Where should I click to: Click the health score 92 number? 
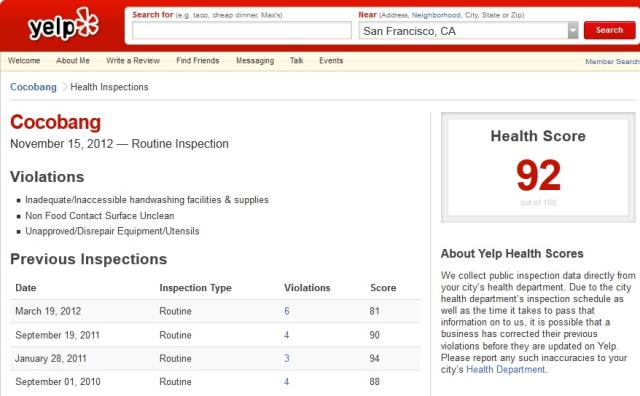click(x=538, y=175)
